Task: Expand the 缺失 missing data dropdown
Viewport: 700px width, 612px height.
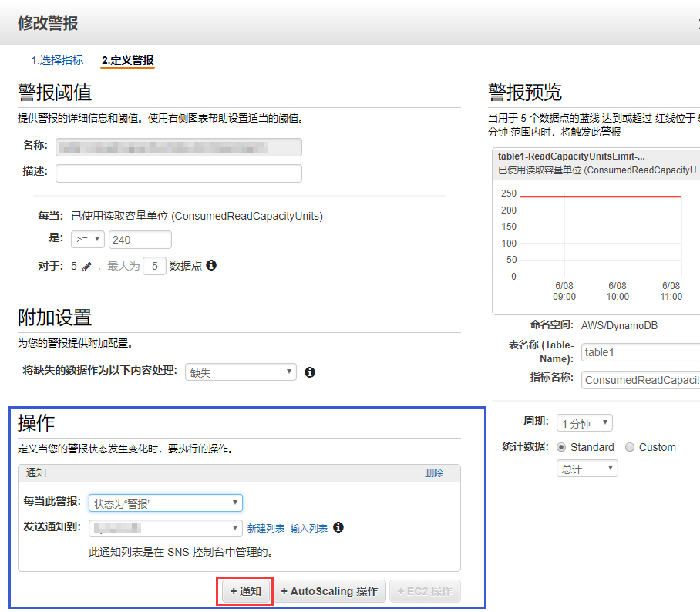Action: click(x=241, y=372)
